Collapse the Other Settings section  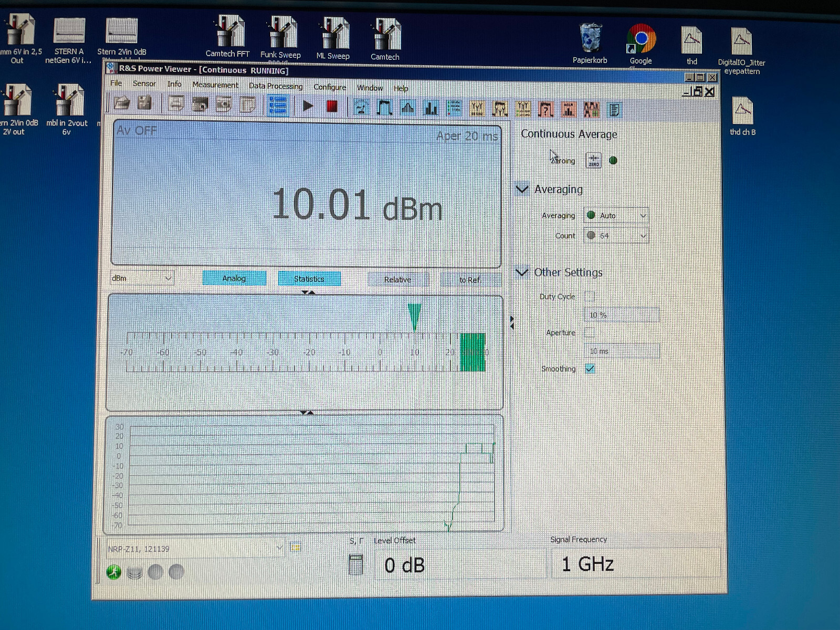pos(522,272)
